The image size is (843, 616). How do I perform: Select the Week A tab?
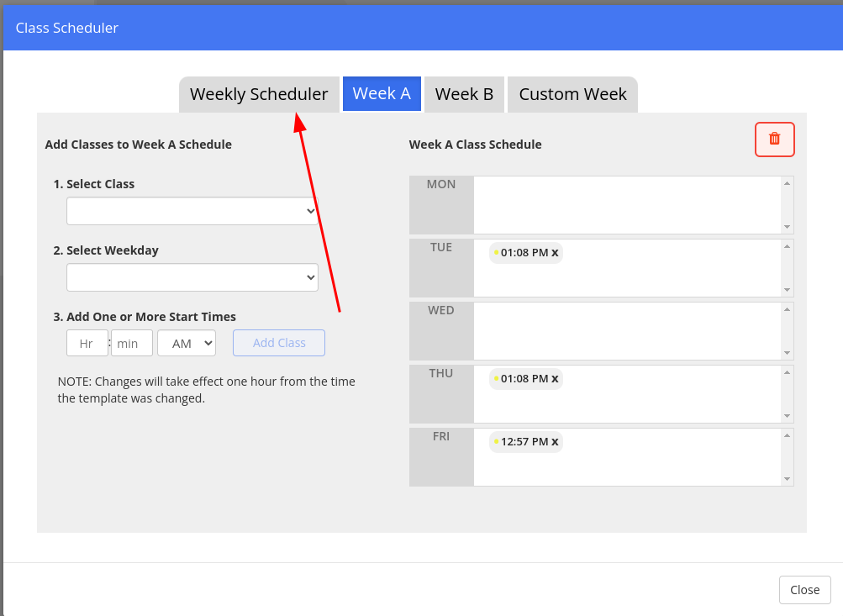pos(382,93)
